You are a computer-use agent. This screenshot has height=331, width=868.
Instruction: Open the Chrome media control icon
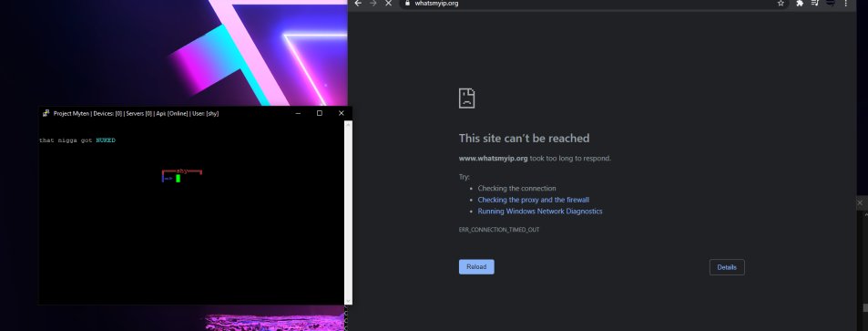(815, 3)
